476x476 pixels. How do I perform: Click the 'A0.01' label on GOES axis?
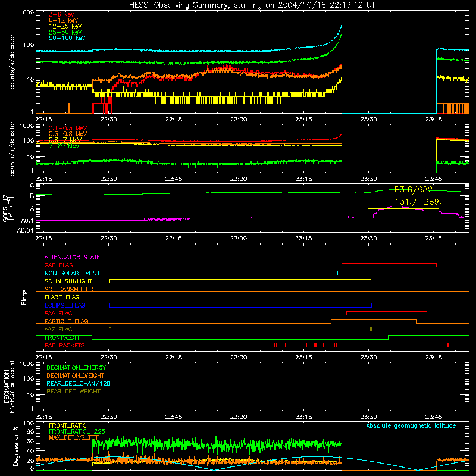click(25, 230)
